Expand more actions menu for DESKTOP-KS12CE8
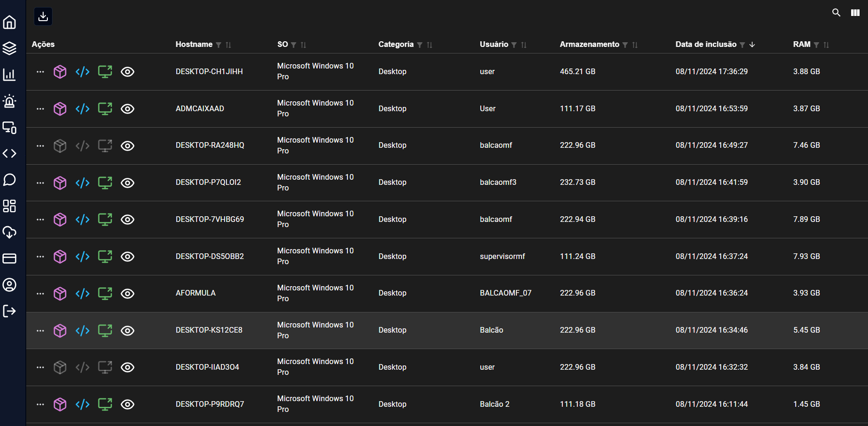The height and width of the screenshot is (426, 868). [40, 331]
